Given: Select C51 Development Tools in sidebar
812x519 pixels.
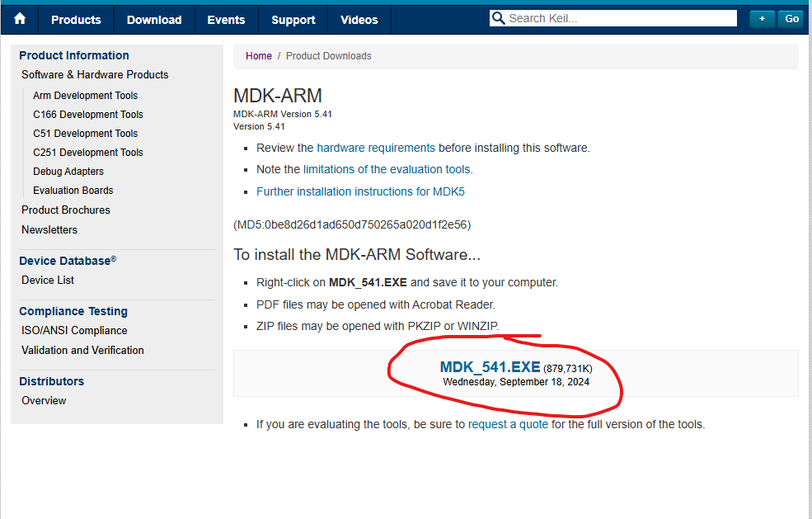Looking at the screenshot, I should point(86,134).
